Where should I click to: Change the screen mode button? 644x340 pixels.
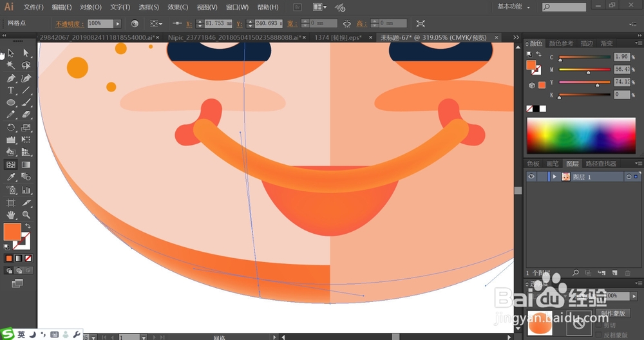[x=17, y=283]
